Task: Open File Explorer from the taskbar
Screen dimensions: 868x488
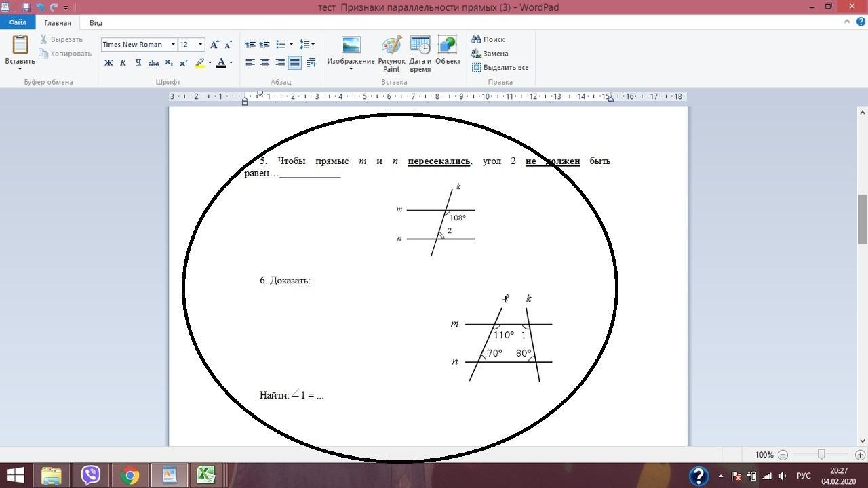Action: (x=52, y=475)
